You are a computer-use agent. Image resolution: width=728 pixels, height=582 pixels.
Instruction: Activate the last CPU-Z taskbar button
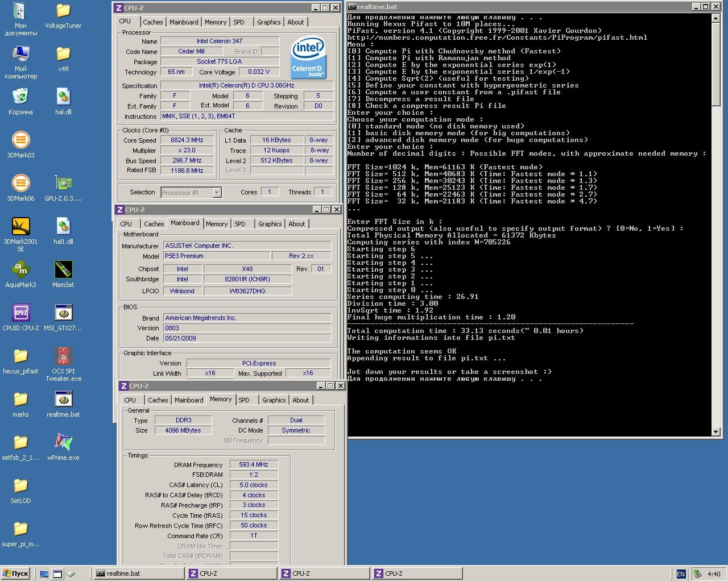click(x=417, y=573)
